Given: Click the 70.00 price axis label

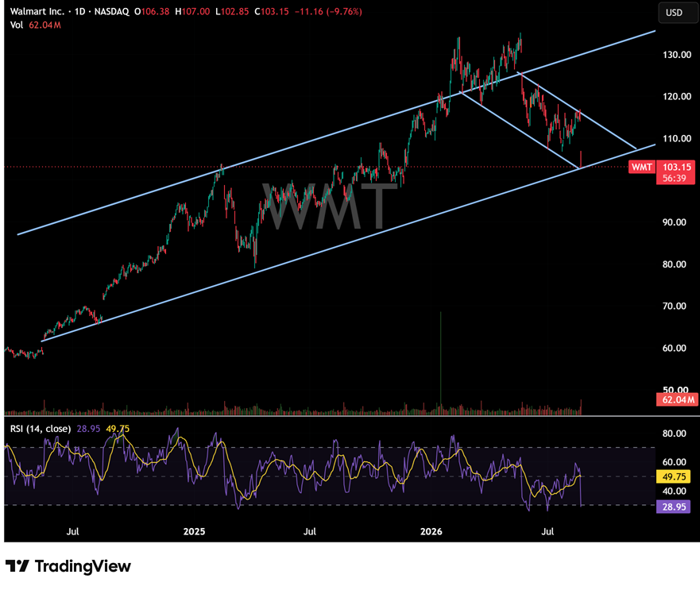Looking at the screenshot, I should point(674,306).
